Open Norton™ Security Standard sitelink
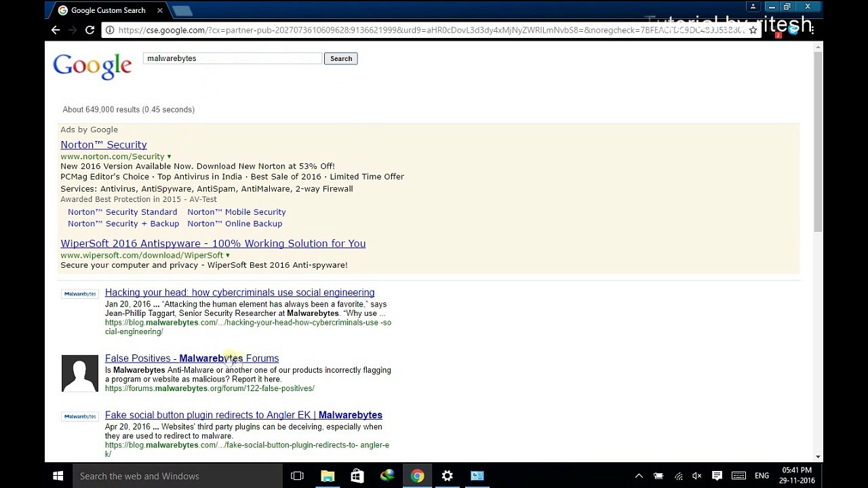The image size is (868, 488). pyautogui.click(x=122, y=212)
